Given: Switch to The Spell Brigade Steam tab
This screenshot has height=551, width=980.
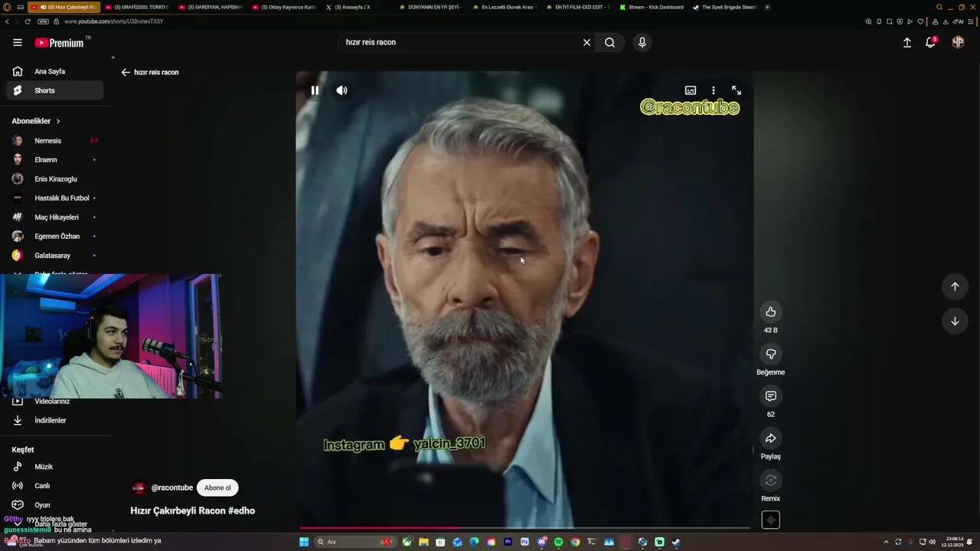Looking at the screenshot, I should 725,7.
